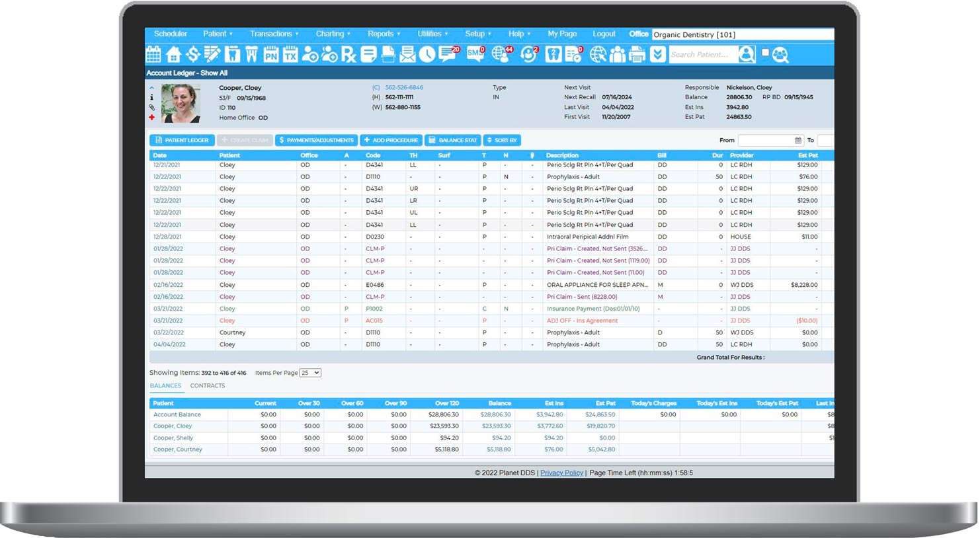980x538 pixels.
Task: Click Account Balance amount $28,806.30 link
Action: [x=495, y=415]
